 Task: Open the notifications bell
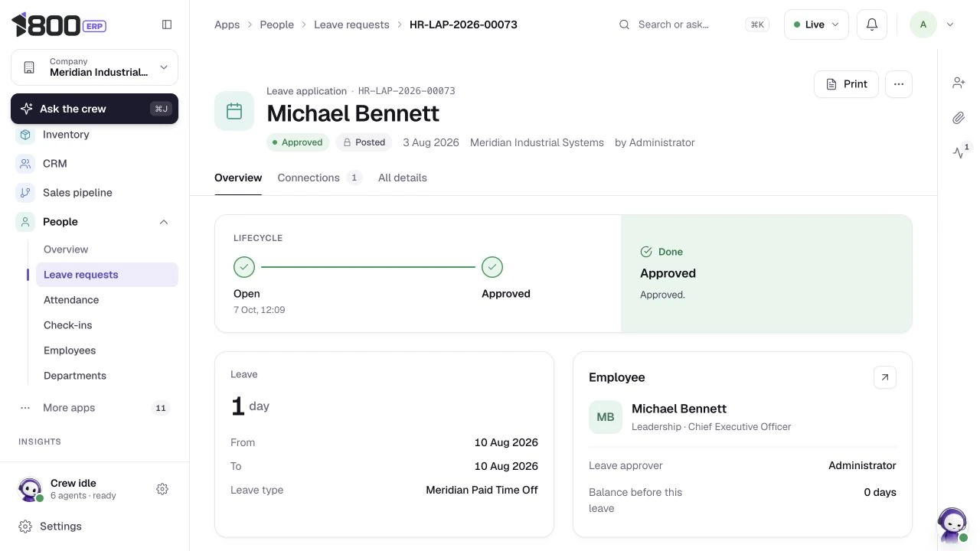871,24
